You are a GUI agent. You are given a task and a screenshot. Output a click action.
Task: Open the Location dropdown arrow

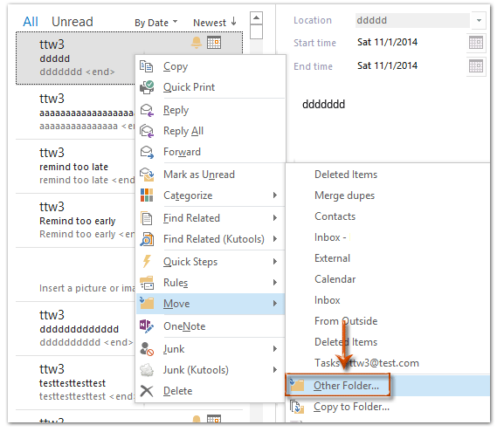(479, 21)
